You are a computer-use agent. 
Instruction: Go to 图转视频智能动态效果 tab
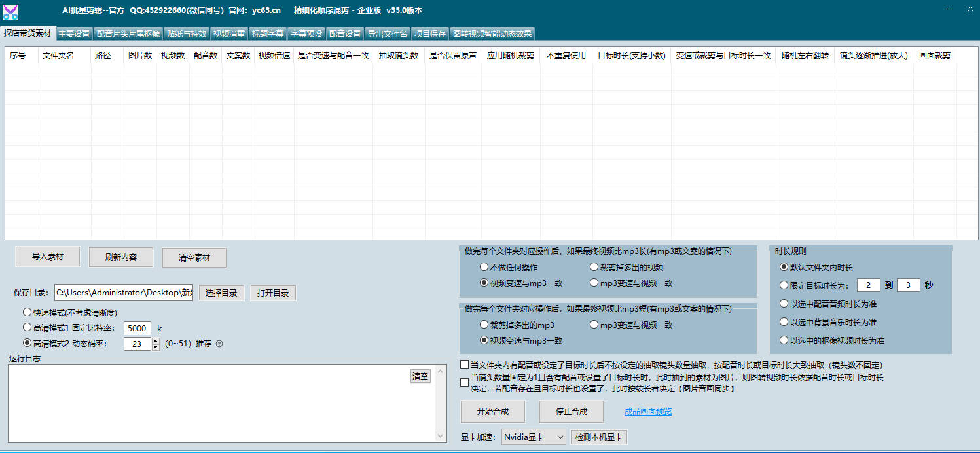coord(492,33)
